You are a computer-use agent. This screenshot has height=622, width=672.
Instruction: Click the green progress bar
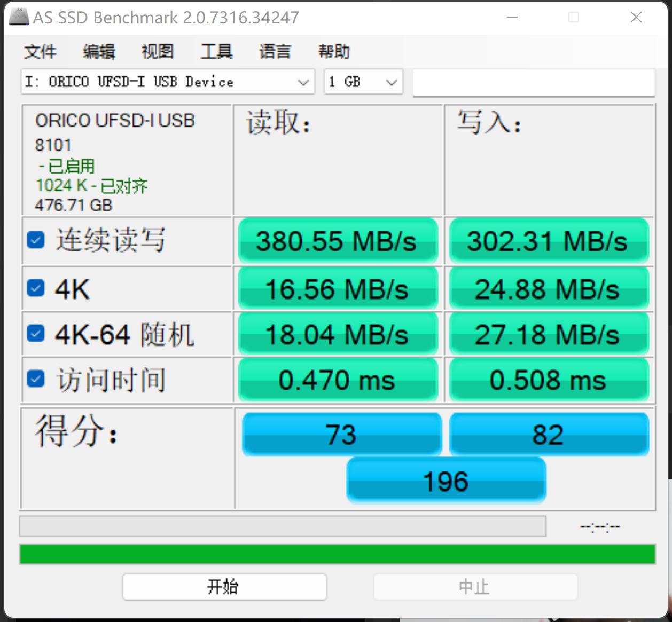(336, 554)
